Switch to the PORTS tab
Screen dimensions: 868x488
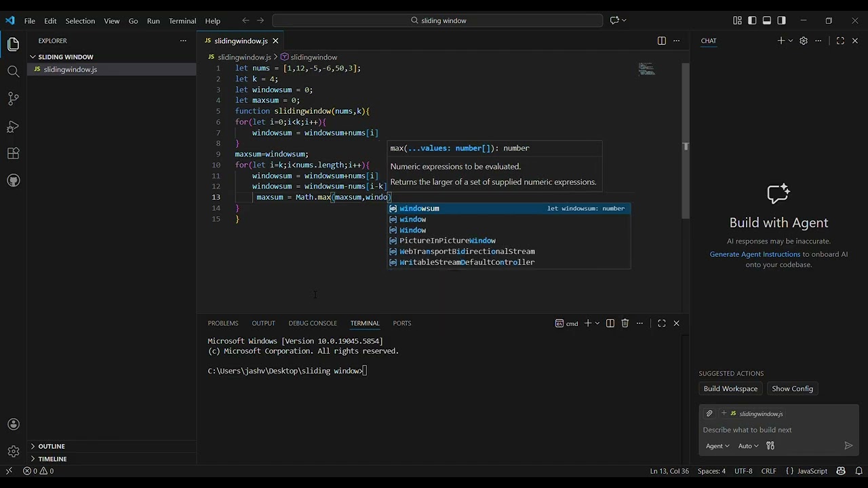point(402,323)
